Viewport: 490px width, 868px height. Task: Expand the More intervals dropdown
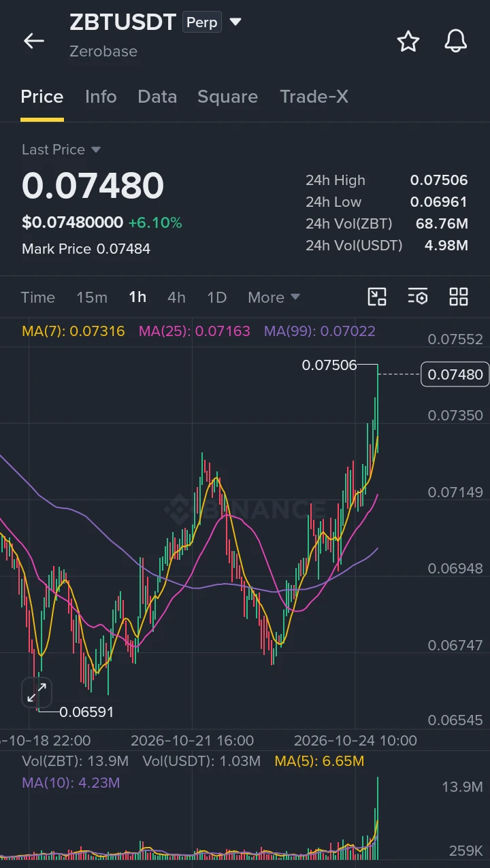[x=274, y=297]
